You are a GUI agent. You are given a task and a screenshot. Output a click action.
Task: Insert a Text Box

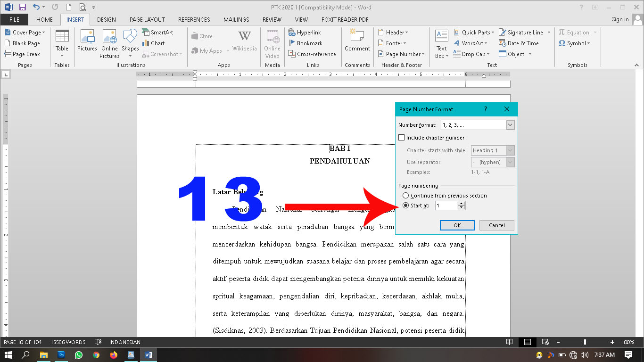point(441,43)
